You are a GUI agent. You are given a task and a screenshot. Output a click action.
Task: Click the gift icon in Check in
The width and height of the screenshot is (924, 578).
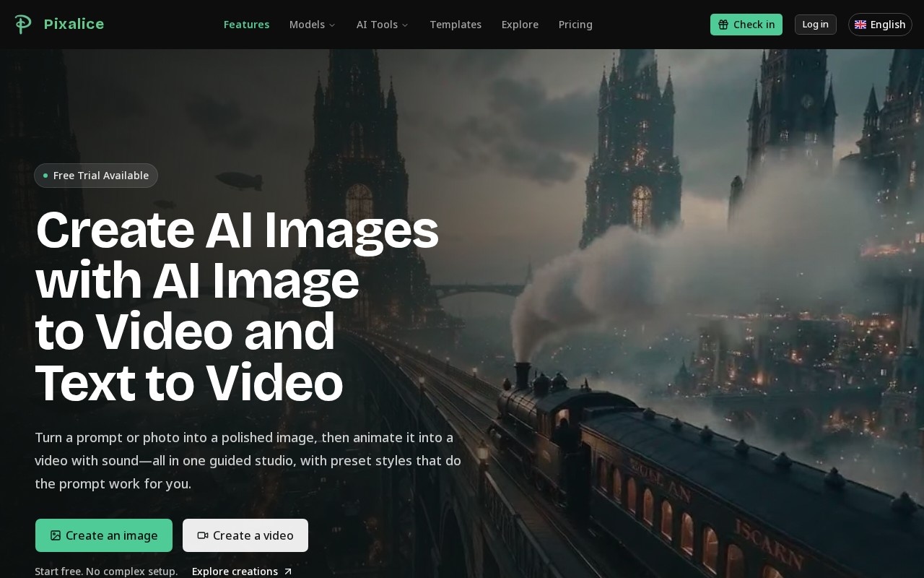(723, 25)
